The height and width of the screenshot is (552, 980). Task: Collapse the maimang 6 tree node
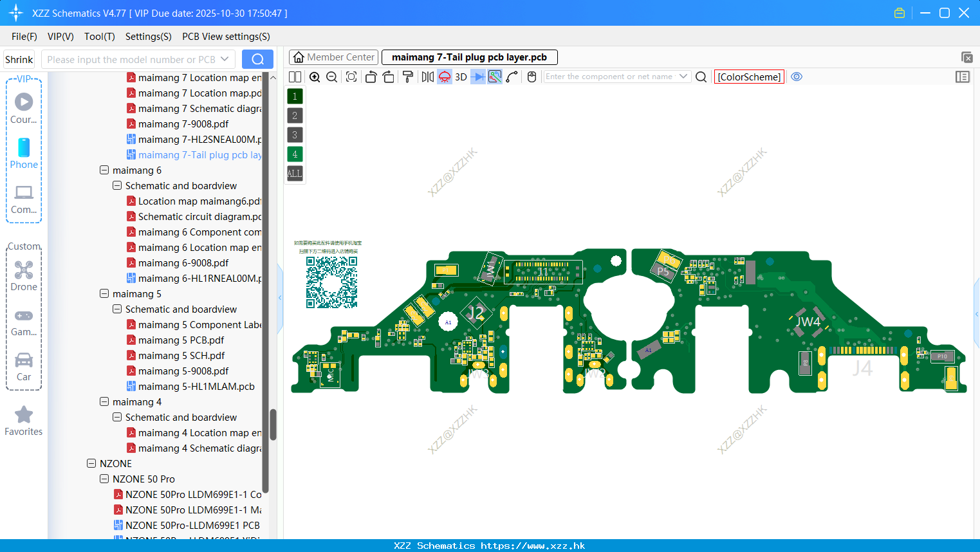pos(104,170)
